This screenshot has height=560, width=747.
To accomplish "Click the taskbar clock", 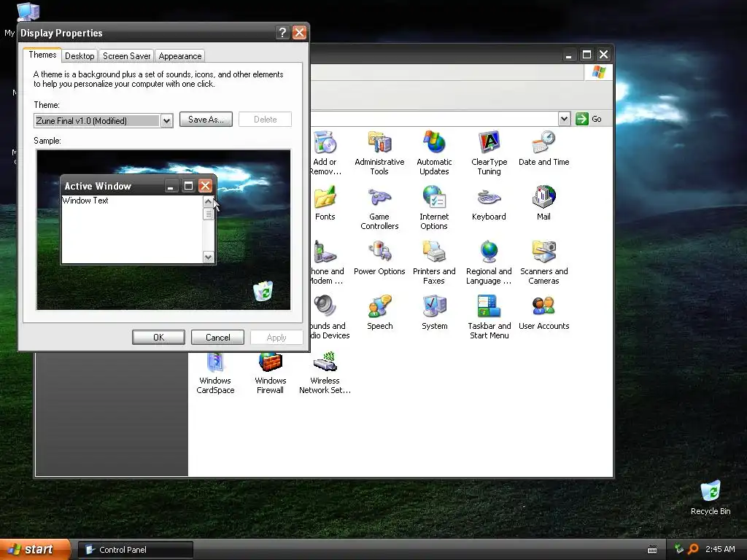I will (x=720, y=549).
